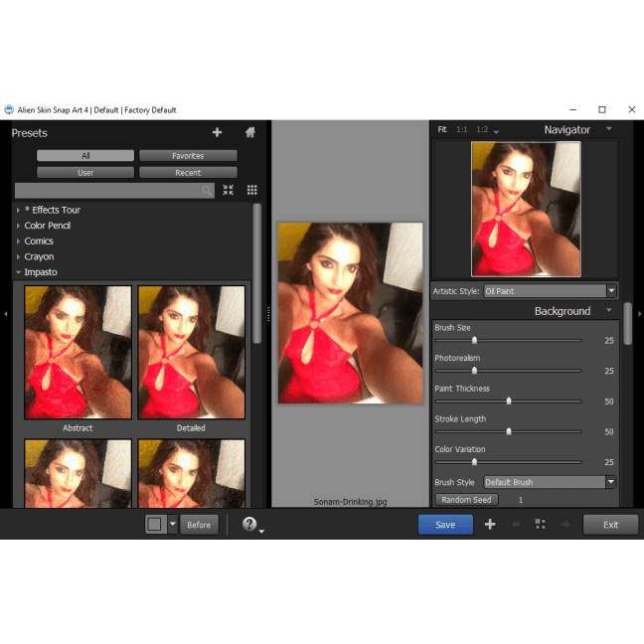
Task: Show Favorites presets filter
Action: coord(188,156)
